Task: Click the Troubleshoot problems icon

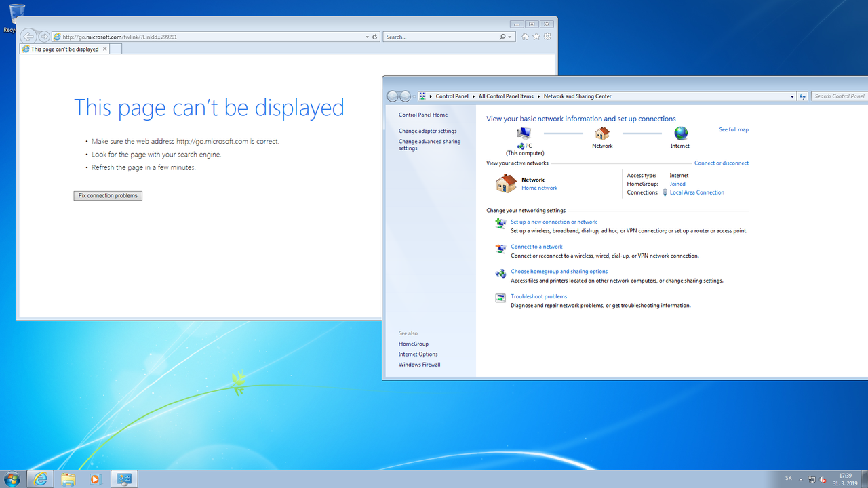Action: point(500,298)
